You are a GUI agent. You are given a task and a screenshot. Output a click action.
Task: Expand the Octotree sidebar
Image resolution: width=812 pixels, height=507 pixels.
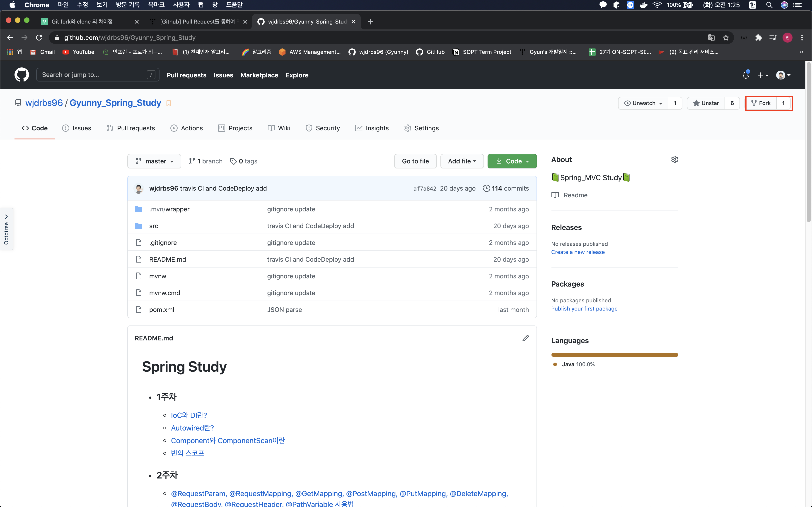tap(6, 229)
